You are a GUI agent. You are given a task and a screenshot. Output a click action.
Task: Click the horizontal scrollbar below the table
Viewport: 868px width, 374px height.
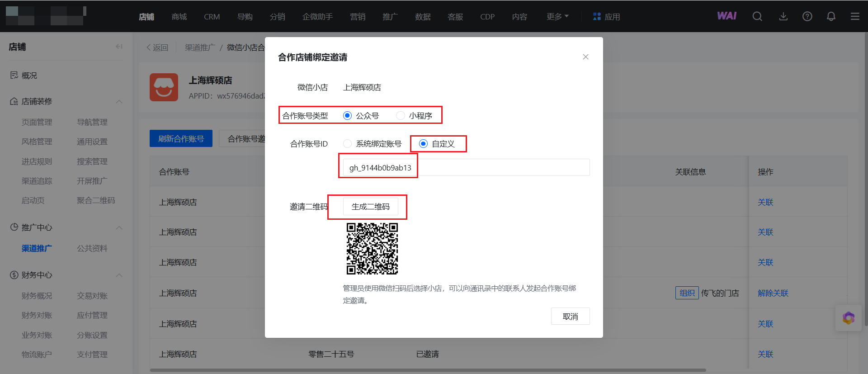click(427, 370)
